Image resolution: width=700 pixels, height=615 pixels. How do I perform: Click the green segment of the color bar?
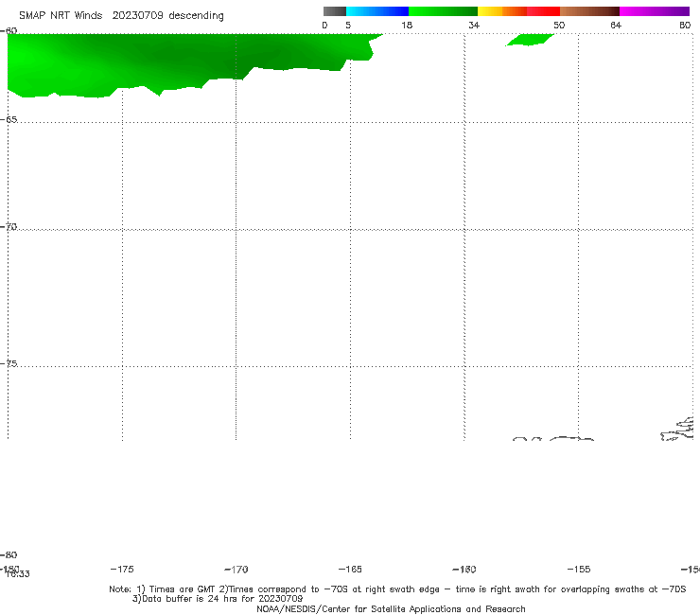[443, 11]
